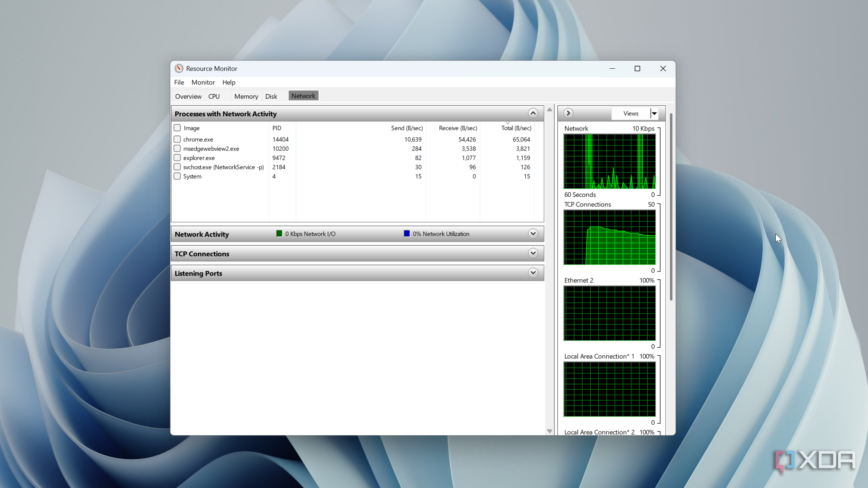Click the main pane scroll down arrow
Image resolution: width=868 pixels, height=488 pixels.
tap(550, 431)
